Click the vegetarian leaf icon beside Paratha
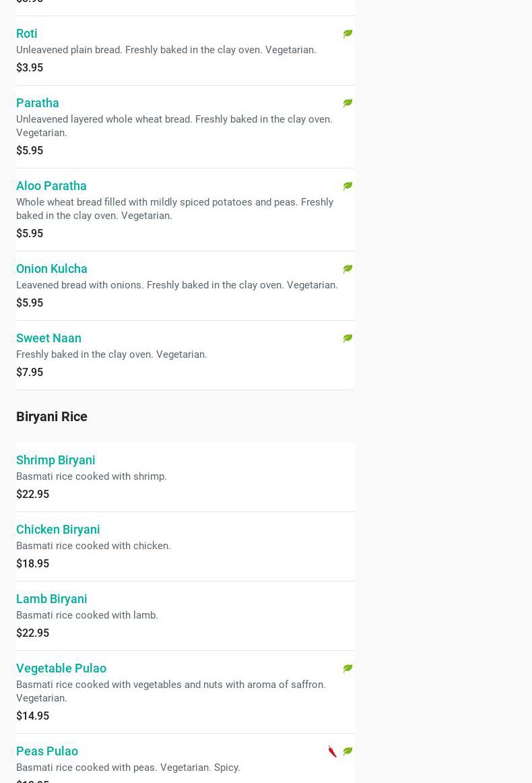 point(347,103)
